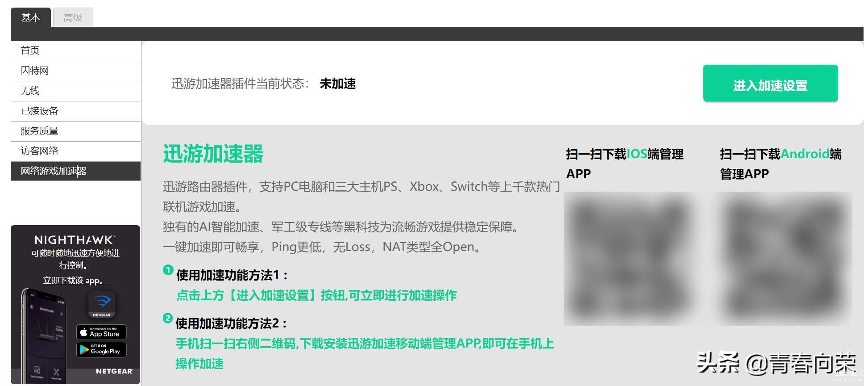Click the 迅游加速器 heading
868x386 pixels.
click(x=213, y=154)
